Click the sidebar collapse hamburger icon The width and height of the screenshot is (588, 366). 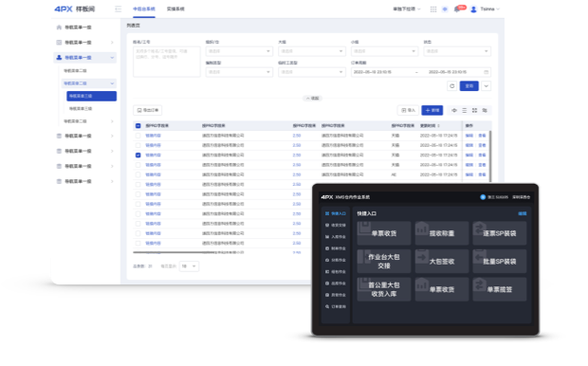[119, 9]
